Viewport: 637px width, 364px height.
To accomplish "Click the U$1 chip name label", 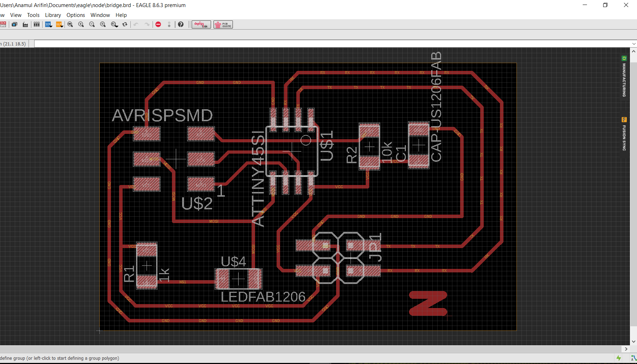I will pyautogui.click(x=327, y=146).
